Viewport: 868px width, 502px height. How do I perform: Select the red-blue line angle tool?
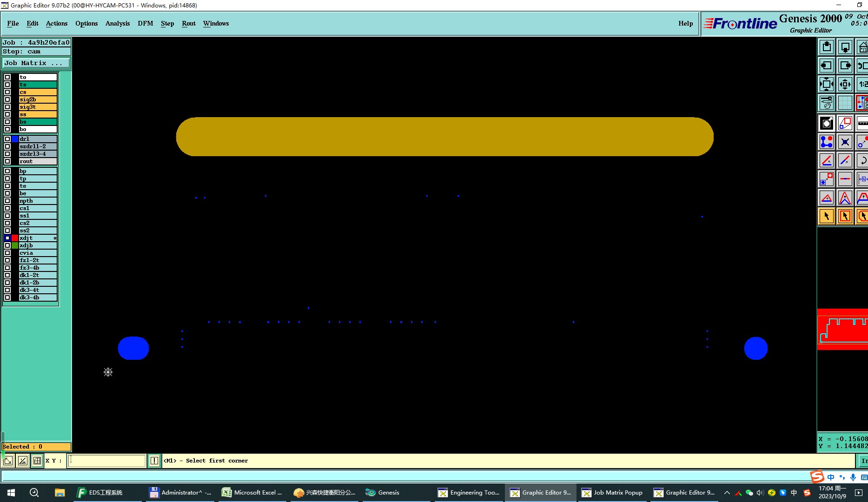827,160
